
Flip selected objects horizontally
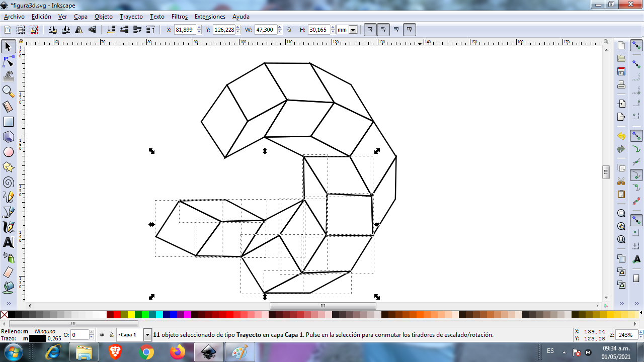coord(79,30)
